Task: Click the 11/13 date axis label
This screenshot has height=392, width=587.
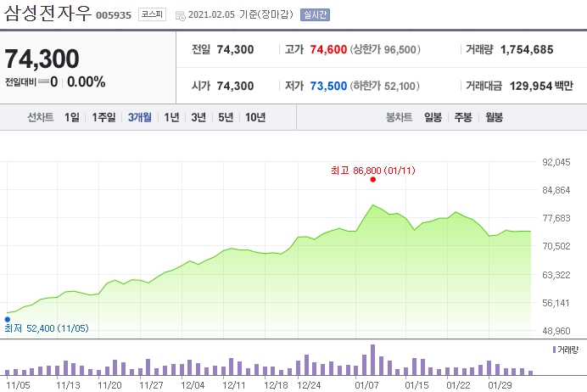Action: 68,385
